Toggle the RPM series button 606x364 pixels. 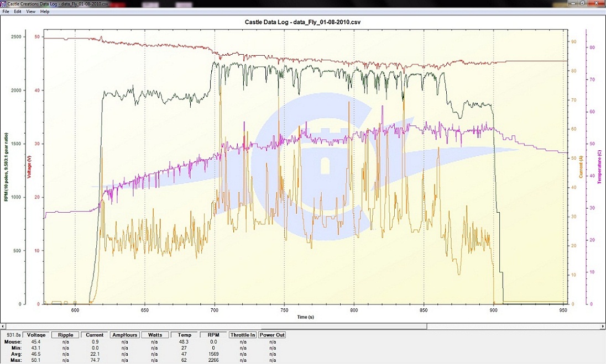[x=213, y=335]
